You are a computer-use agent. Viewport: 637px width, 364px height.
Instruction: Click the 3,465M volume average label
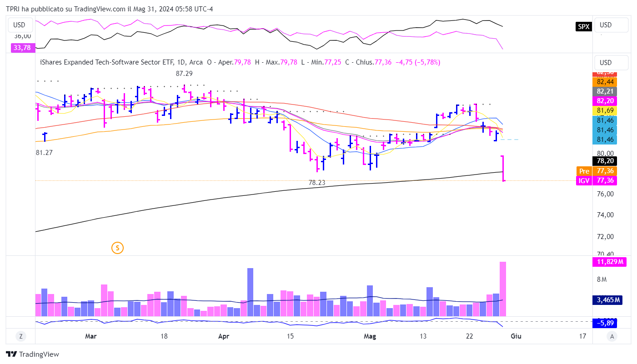[x=609, y=300]
